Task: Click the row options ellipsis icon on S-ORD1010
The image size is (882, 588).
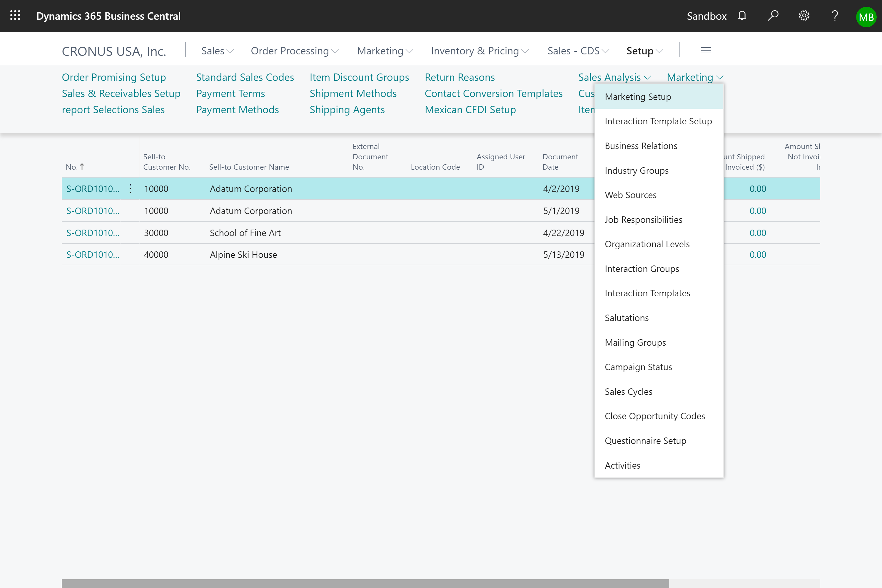Action: tap(131, 189)
